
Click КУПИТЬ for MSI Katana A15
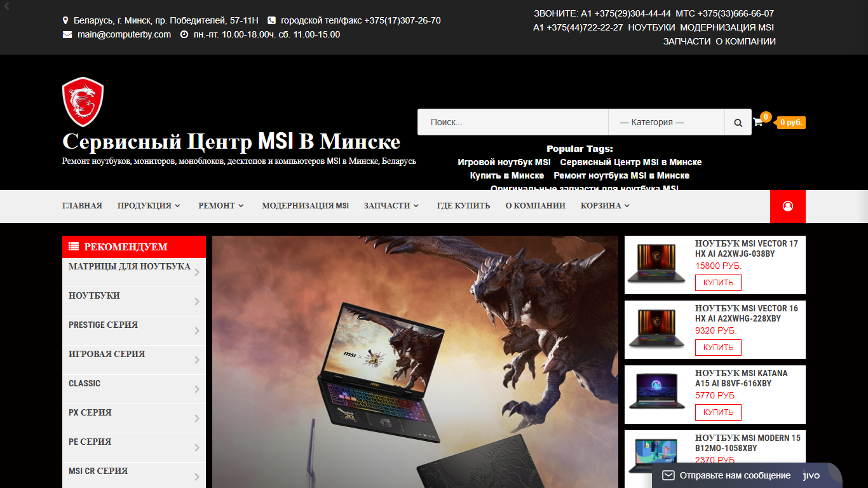point(718,412)
